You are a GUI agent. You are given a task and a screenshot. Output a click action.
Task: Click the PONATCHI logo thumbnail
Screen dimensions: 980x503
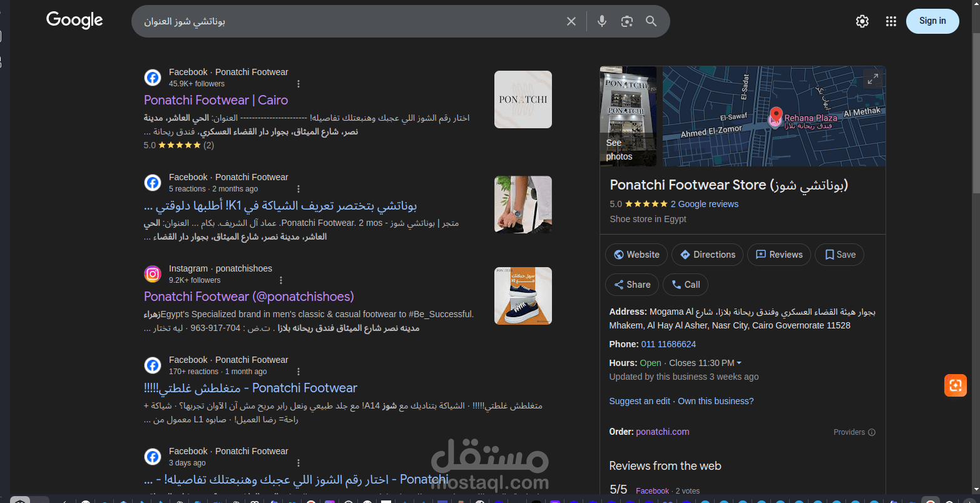(523, 99)
